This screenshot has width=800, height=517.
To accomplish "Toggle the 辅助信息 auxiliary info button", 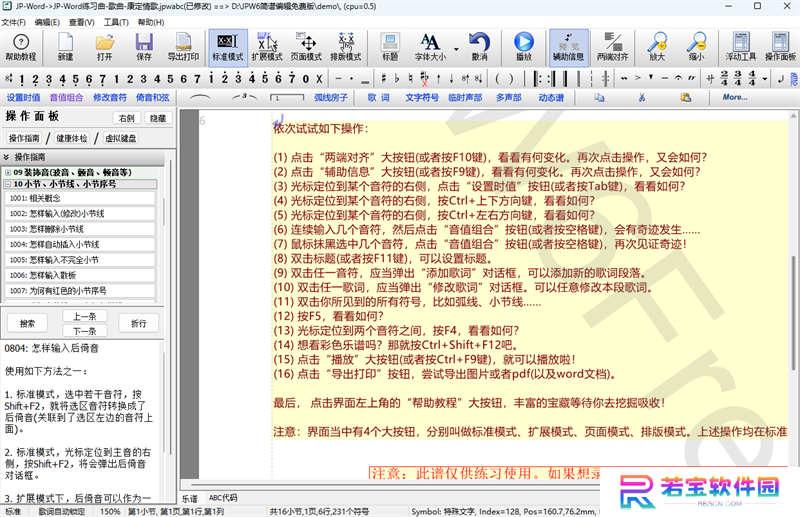I will 568,47.
